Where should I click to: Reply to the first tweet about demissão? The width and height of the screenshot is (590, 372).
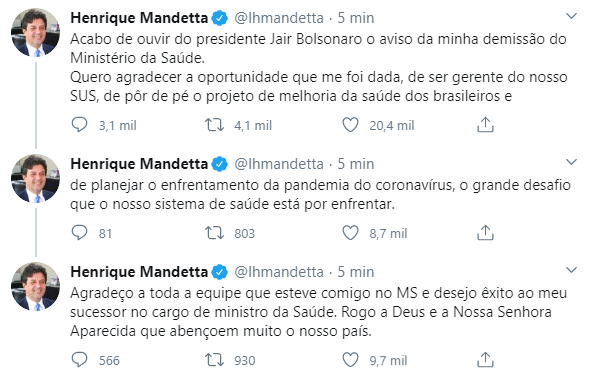pos(79,125)
